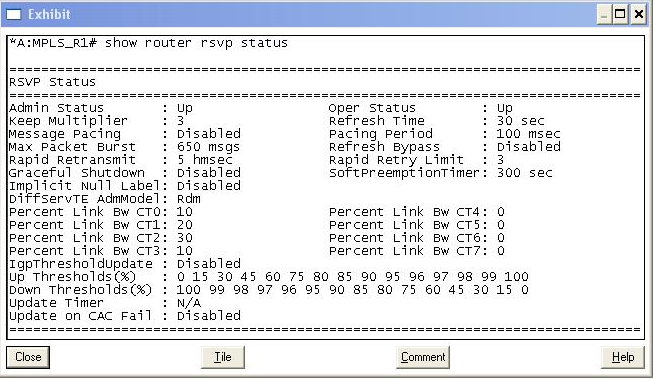Click the Exhibit window system icon

click(13, 15)
